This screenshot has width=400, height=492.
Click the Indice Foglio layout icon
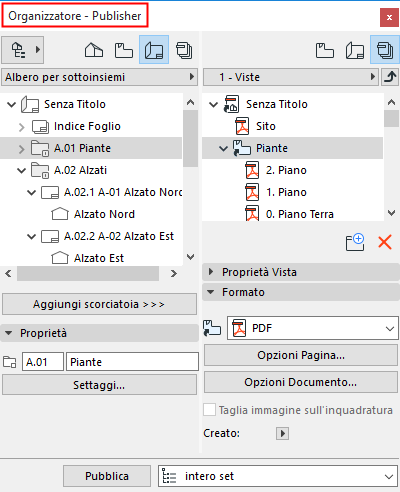[40, 126]
